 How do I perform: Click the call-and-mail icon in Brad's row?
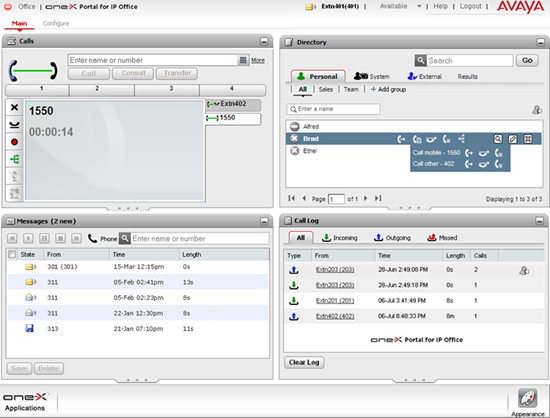click(417, 139)
